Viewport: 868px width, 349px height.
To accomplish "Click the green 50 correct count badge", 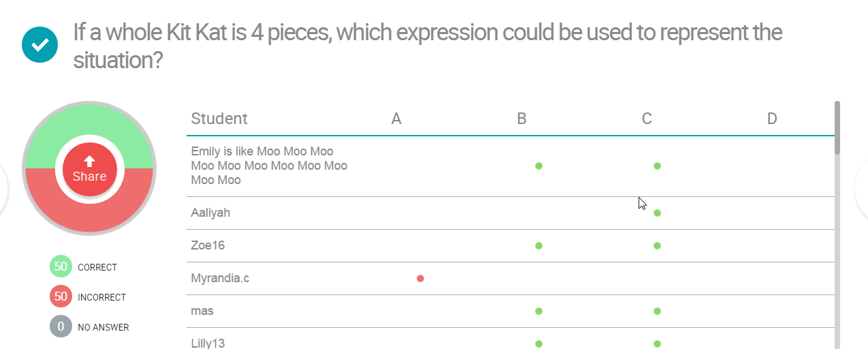I will click(x=61, y=267).
